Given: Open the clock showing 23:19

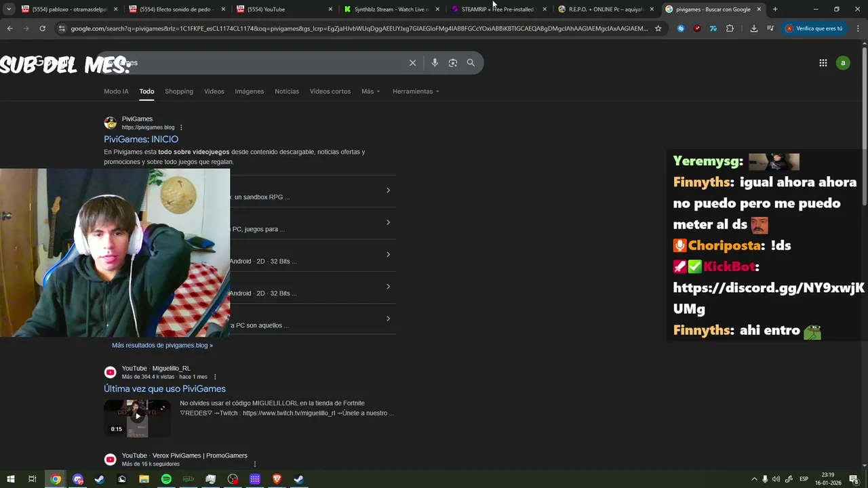Looking at the screenshot, I should 828,479.
